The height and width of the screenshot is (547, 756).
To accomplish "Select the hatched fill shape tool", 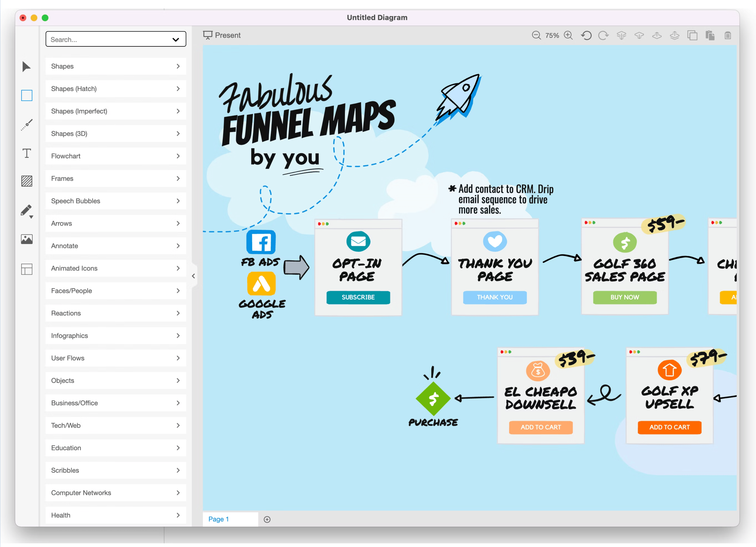I will point(26,181).
